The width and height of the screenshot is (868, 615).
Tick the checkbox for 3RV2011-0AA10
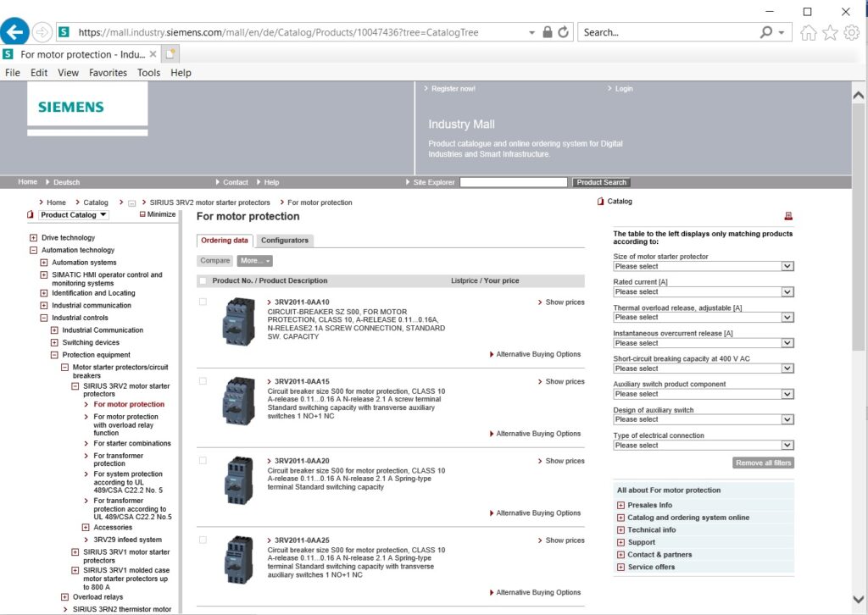point(203,302)
